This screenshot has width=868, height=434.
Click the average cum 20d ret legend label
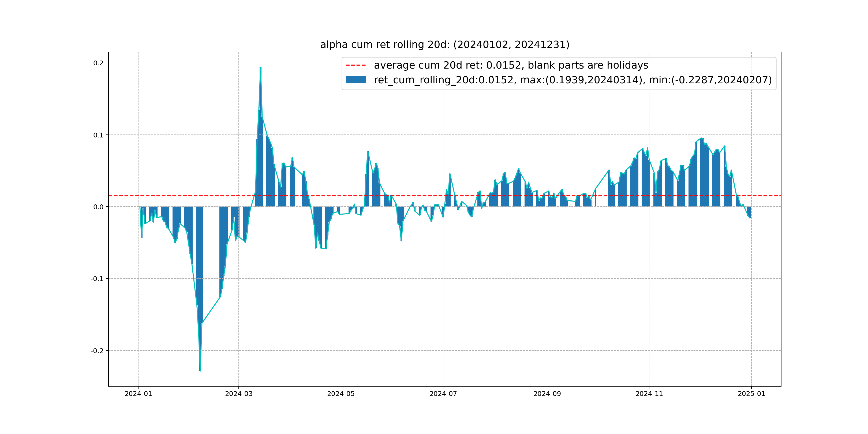coord(511,65)
